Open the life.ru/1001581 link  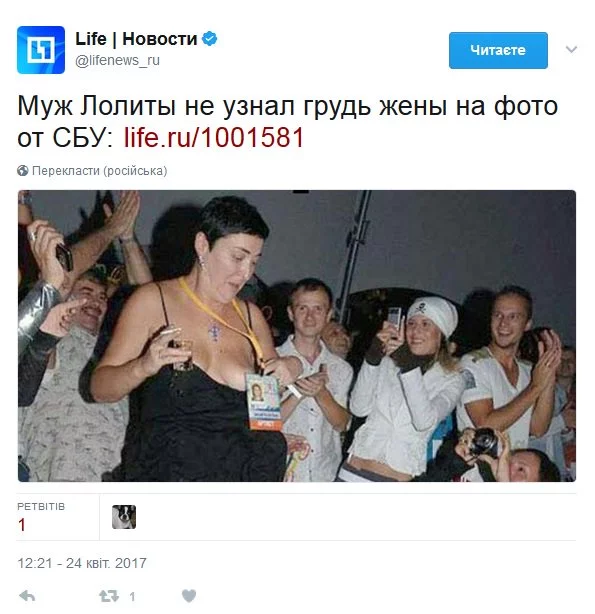[214, 138]
